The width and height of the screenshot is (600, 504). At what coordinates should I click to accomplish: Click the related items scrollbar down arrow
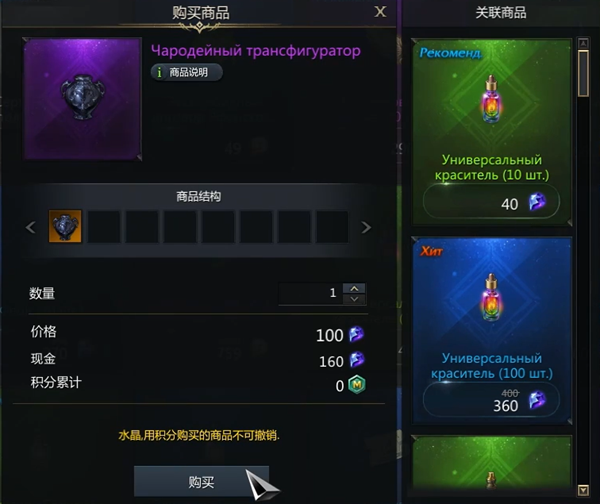583,490
